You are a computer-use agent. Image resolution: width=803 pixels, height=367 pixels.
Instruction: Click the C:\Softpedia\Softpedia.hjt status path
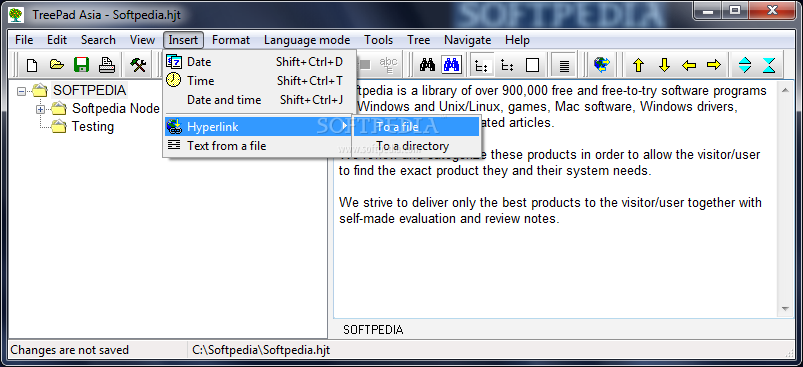coord(261,350)
